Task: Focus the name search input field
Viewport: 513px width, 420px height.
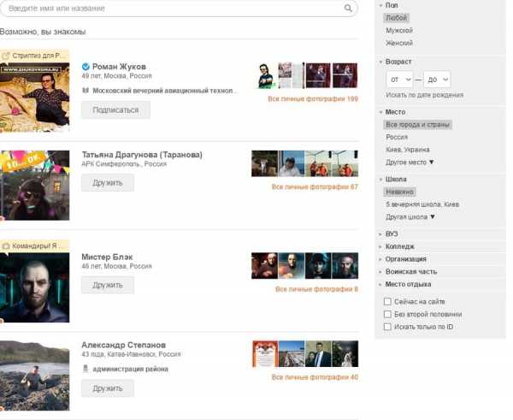Action: pos(179,9)
